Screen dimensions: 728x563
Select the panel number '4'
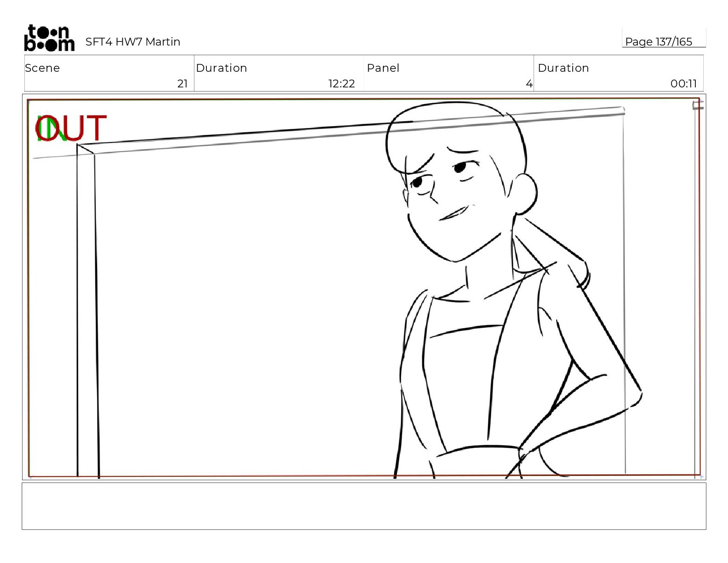point(529,84)
